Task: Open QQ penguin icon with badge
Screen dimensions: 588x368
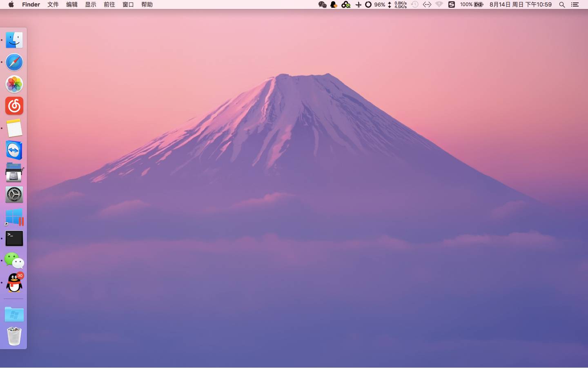Action: click(14, 283)
